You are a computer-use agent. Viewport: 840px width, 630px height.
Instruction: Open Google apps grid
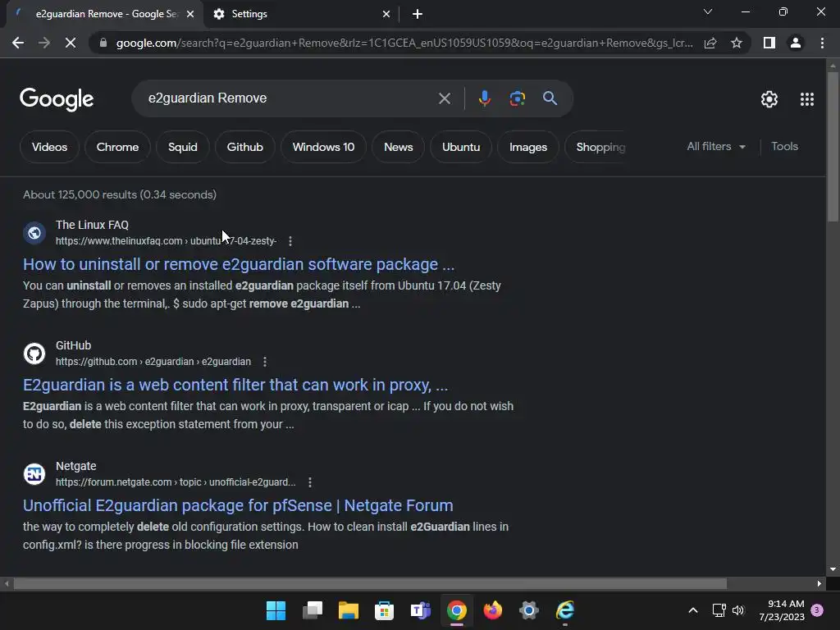(x=807, y=99)
